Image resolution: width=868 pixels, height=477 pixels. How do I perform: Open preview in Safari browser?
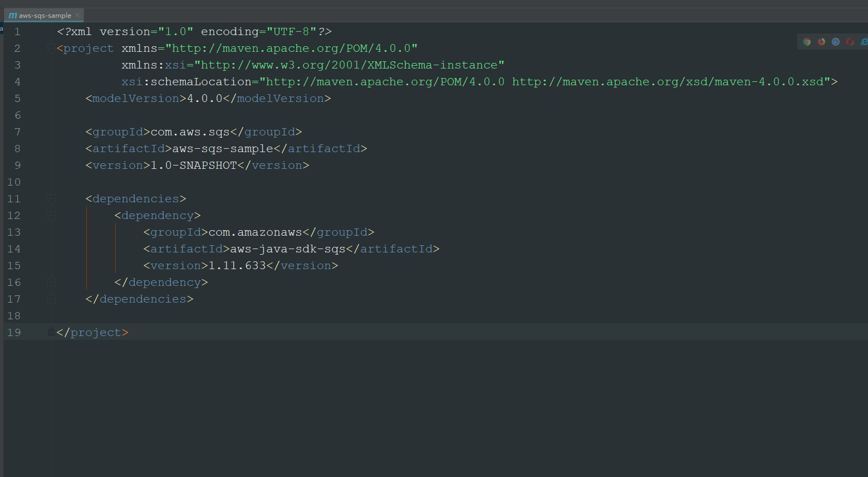835,41
